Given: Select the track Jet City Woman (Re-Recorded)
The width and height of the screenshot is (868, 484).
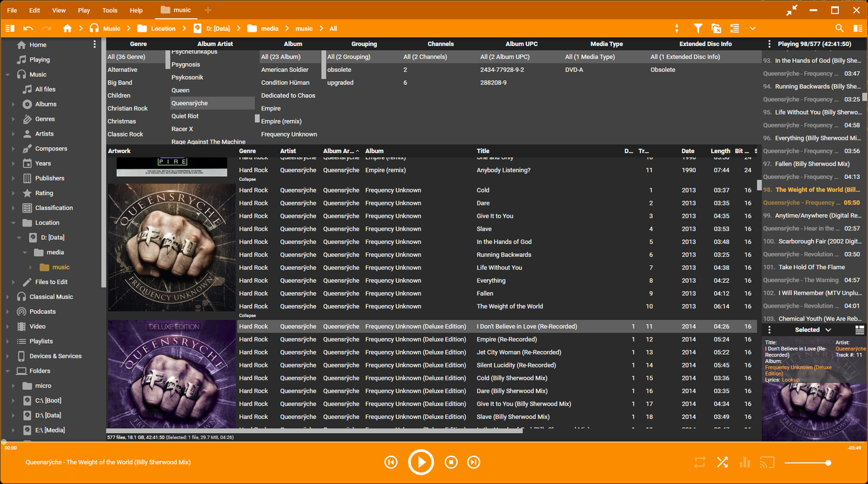Looking at the screenshot, I should (x=519, y=352).
